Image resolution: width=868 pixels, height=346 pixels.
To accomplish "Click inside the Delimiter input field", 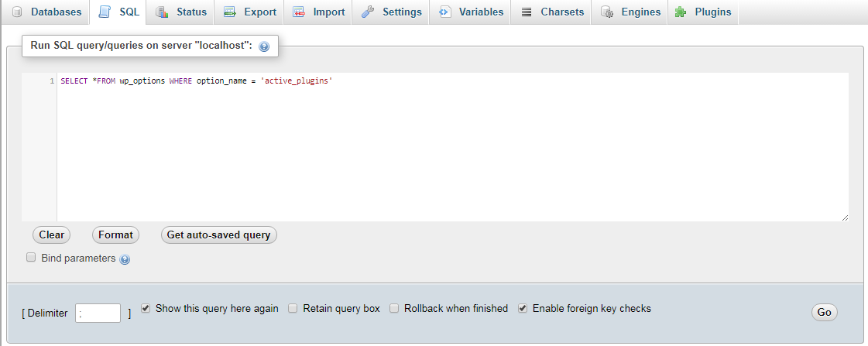I will coord(98,313).
